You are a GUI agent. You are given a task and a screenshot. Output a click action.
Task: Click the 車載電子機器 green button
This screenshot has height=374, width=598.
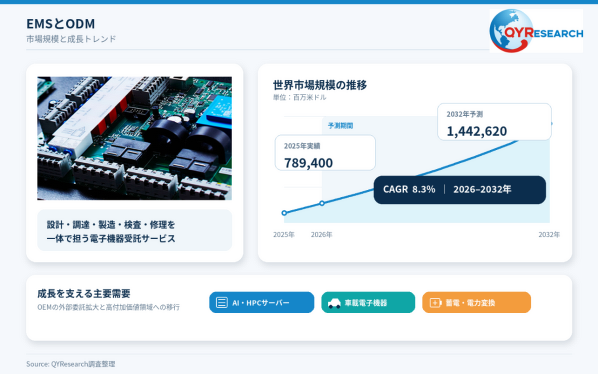(x=368, y=302)
